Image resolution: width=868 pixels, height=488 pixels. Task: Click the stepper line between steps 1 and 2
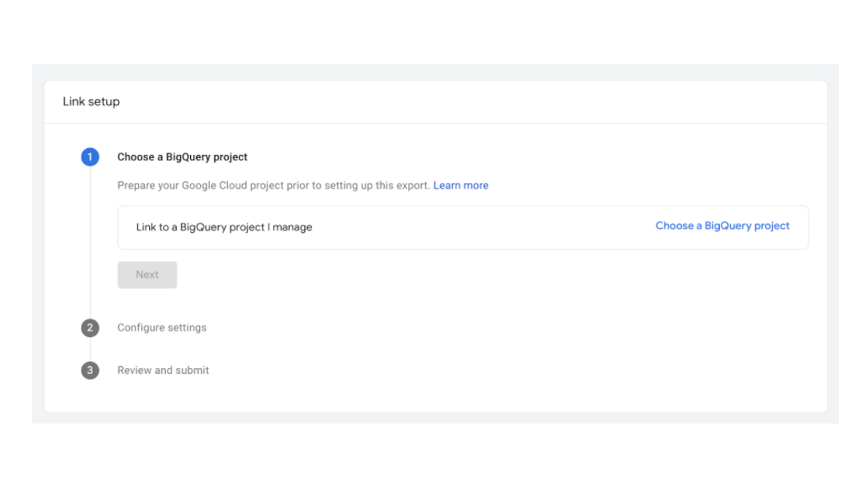tap(90, 240)
